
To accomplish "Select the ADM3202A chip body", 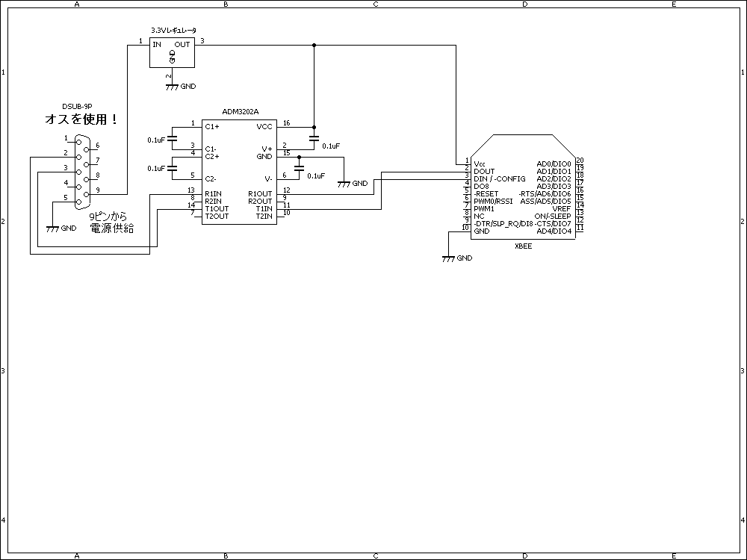I will pos(239,170).
